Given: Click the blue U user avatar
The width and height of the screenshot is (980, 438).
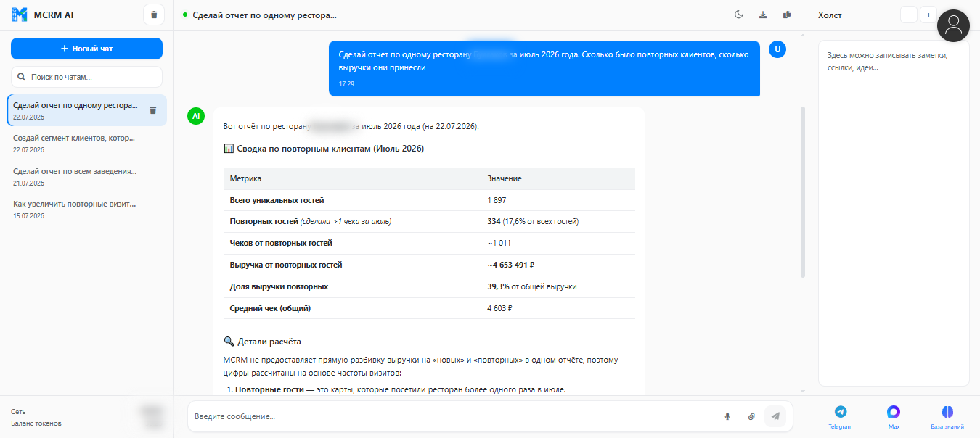Looking at the screenshot, I should [x=777, y=49].
